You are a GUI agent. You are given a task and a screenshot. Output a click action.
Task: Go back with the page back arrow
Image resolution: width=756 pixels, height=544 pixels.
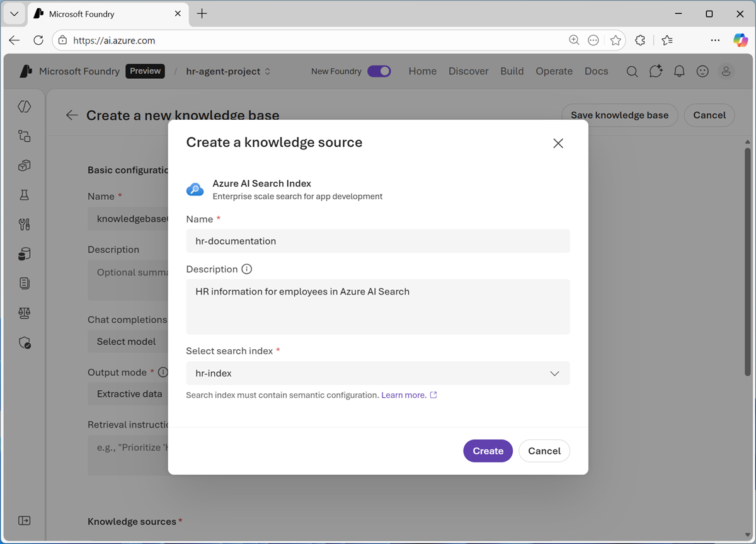coord(72,115)
